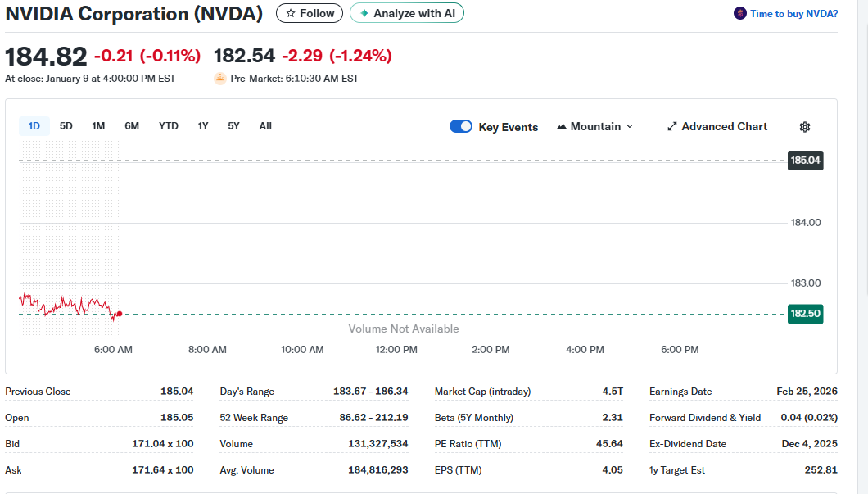Switch to the 5D chart tab
868x494 pixels.
point(66,125)
